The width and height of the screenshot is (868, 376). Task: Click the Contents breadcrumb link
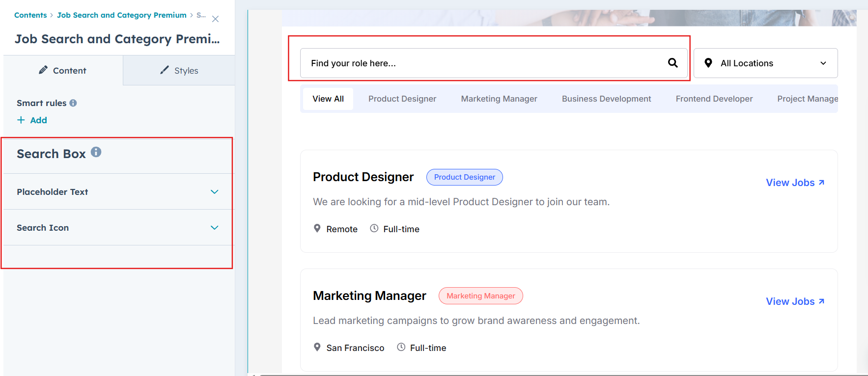(30, 15)
